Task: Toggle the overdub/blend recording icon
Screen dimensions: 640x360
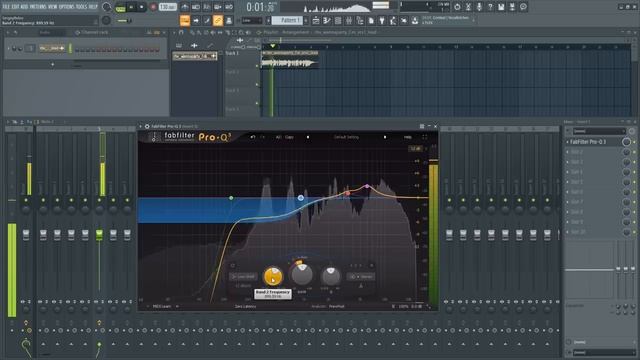Action: pos(218,7)
